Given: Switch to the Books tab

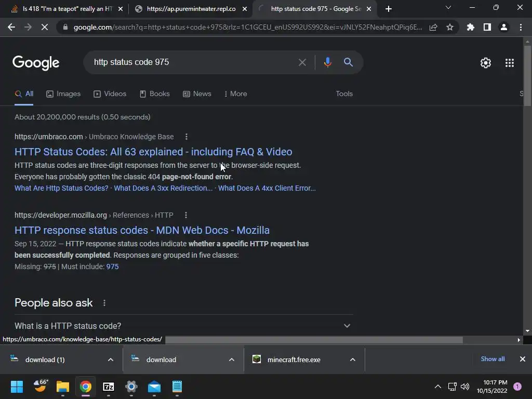Looking at the screenshot, I should [x=155, y=94].
